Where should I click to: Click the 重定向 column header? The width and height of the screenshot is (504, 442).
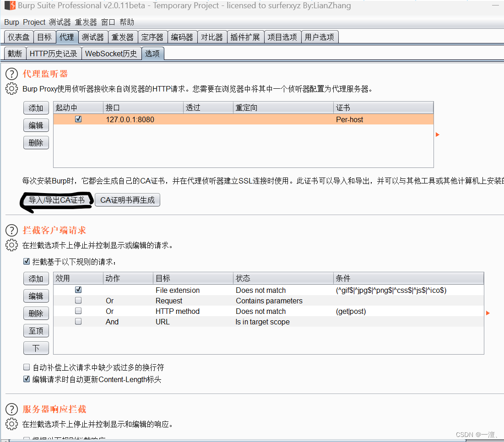coord(283,108)
